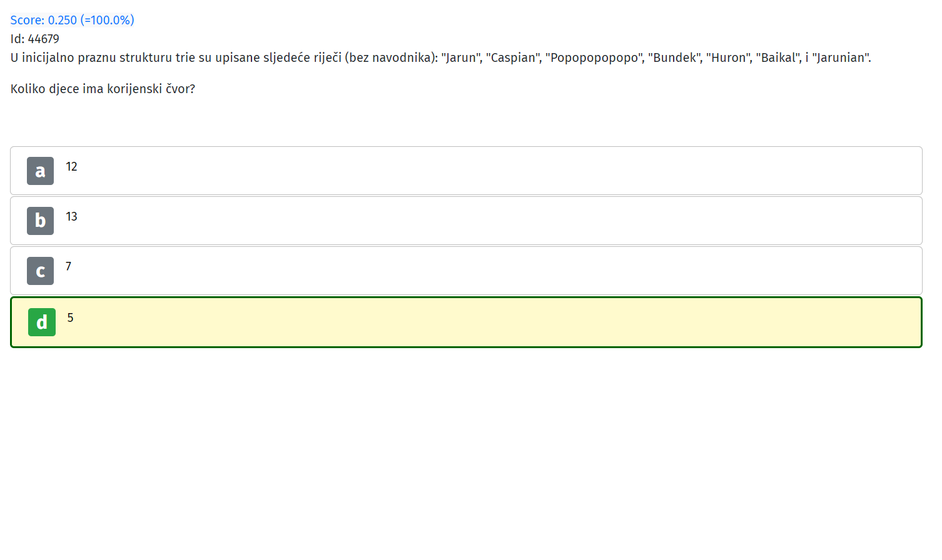Click the answer text '13'
The width and height of the screenshot is (942, 560).
click(x=71, y=217)
